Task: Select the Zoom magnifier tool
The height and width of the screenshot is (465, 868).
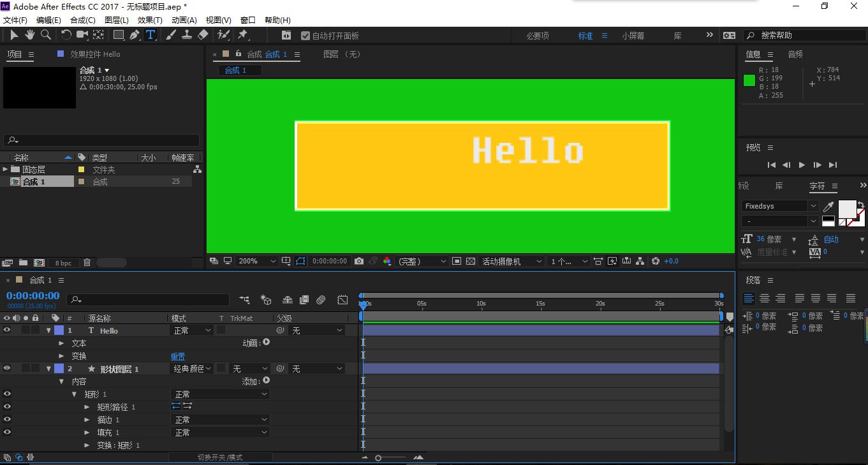Action: point(46,35)
